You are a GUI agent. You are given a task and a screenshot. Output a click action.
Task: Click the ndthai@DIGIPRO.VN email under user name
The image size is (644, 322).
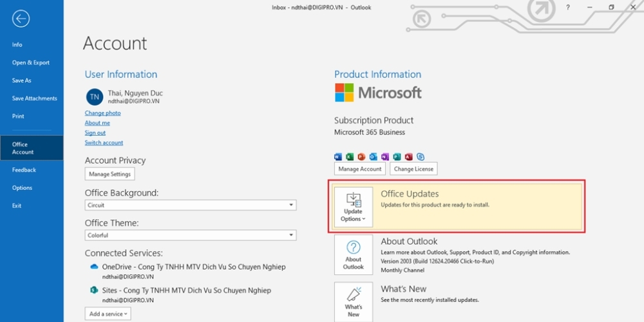click(x=133, y=102)
